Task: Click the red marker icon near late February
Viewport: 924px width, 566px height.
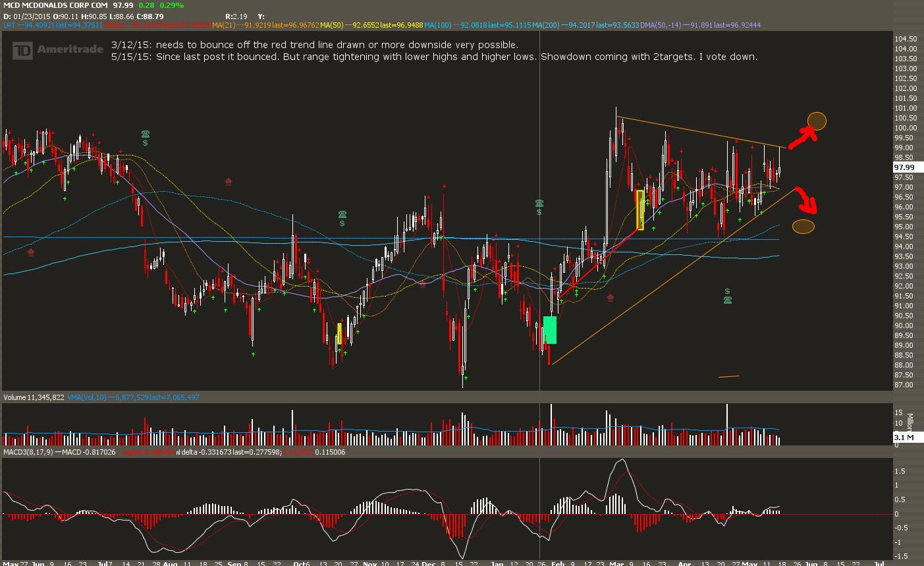Action: coord(611,297)
